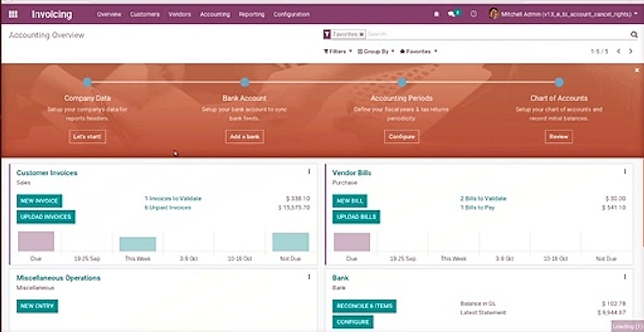Remove the Favorites filter facet

[x=361, y=34]
